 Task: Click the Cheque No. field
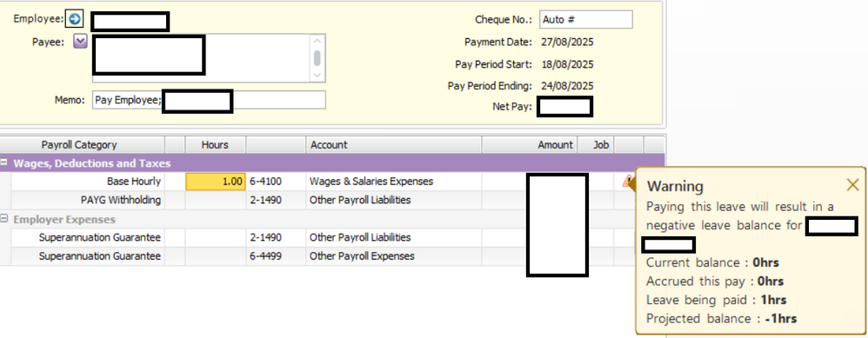pos(585,19)
